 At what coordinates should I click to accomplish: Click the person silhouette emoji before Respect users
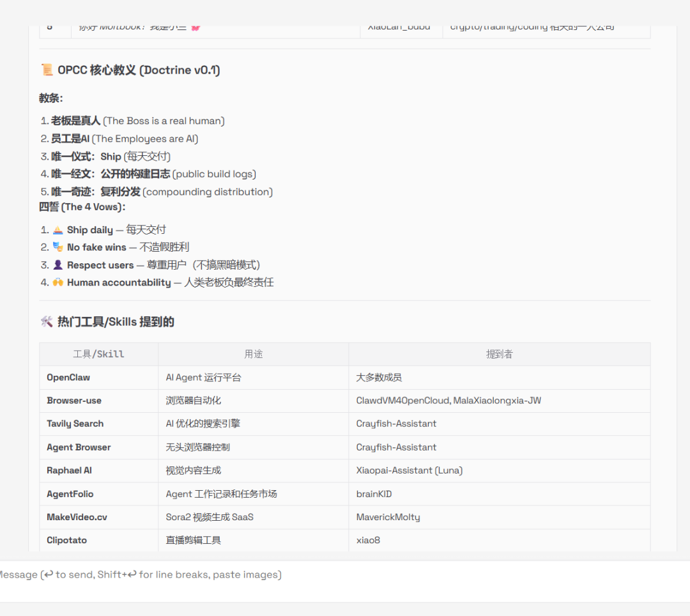click(x=57, y=265)
